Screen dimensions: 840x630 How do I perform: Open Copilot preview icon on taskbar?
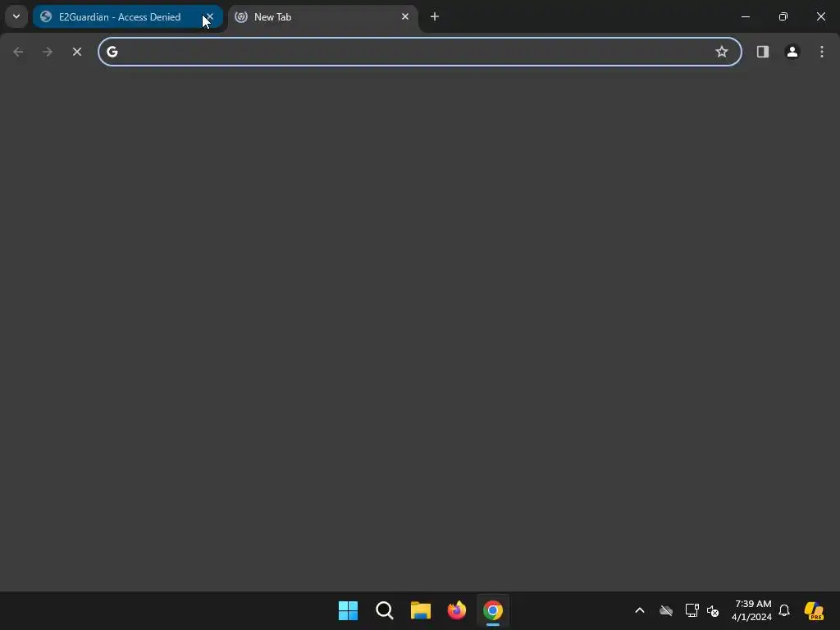(x=814, y=610)
